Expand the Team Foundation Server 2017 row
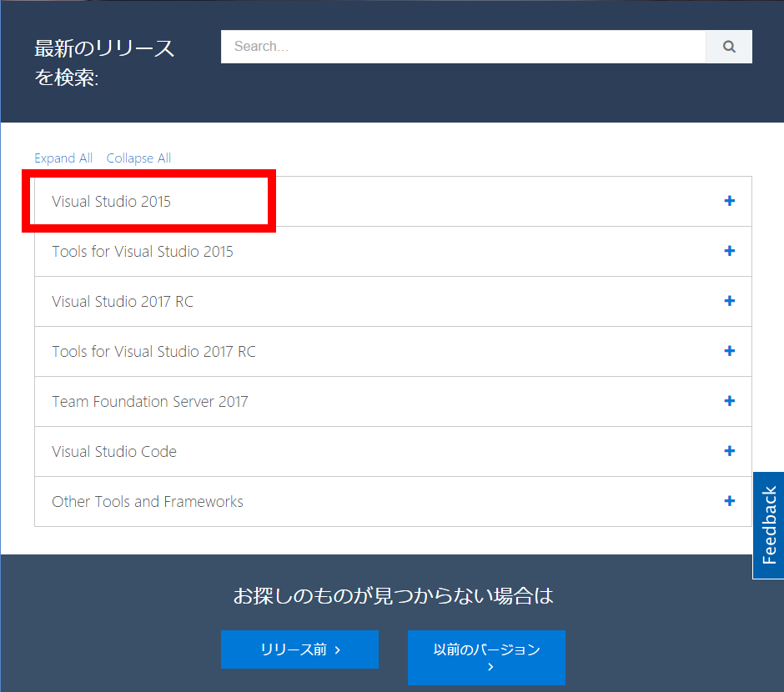Image resolution: width=784 pixels, height=692 pixels. tap(150, 401)
